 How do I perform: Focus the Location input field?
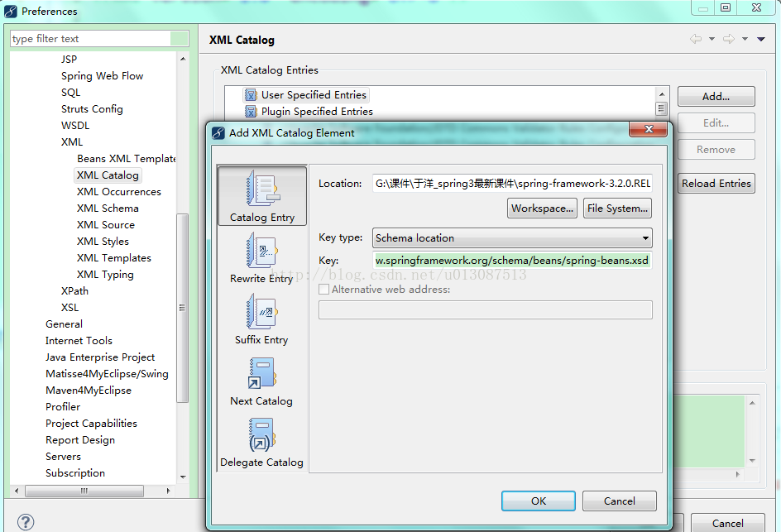(x=512, y=184)
